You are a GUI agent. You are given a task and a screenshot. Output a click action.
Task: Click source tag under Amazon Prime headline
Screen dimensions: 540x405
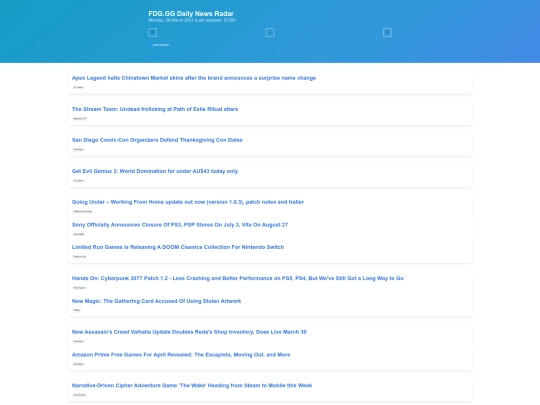(x=78, y=364)
